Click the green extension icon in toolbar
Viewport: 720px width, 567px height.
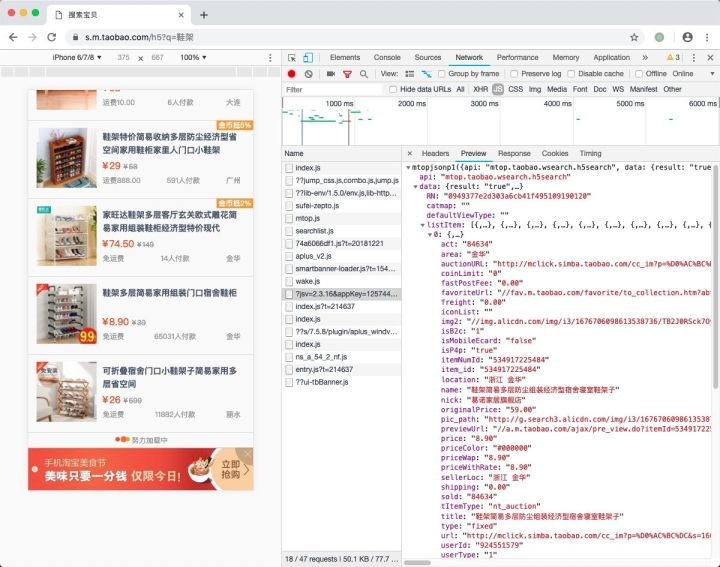point(659,37)
